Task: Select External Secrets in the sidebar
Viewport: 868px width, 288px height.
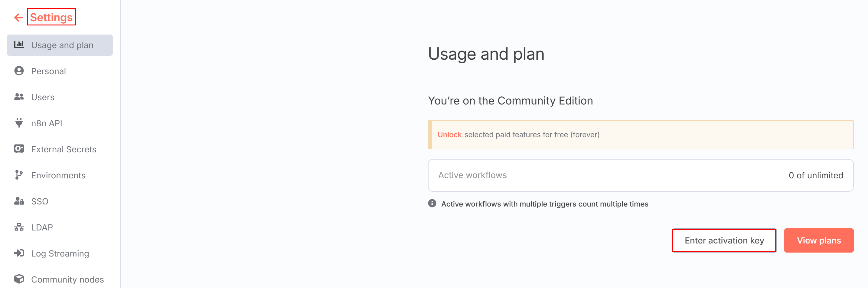Action: [x=60, y=149]
